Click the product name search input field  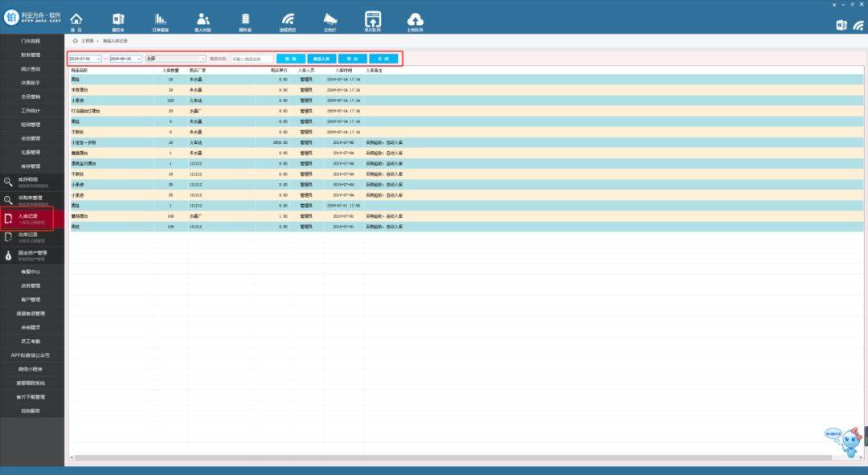point(252,59)
